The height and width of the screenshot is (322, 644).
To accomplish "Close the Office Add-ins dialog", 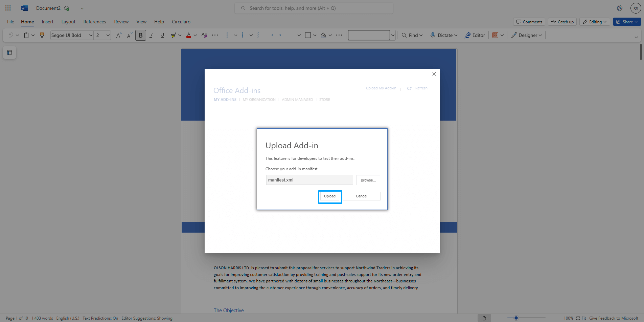I will click(434, 74).
